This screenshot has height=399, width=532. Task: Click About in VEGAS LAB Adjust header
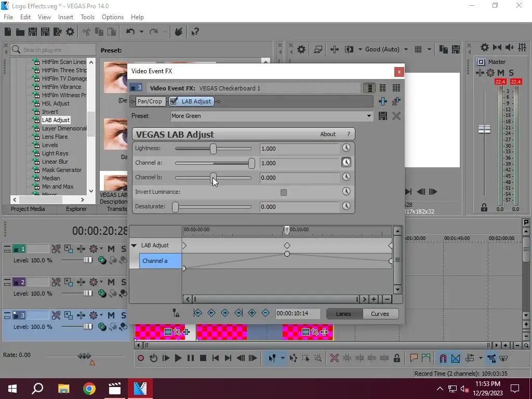pos(328,134)
